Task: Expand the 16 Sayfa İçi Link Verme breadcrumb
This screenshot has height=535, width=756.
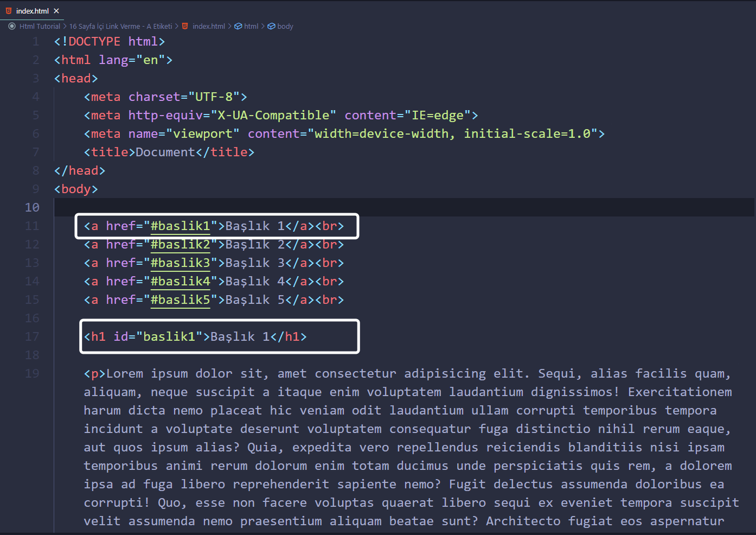Action: [120, 26]
